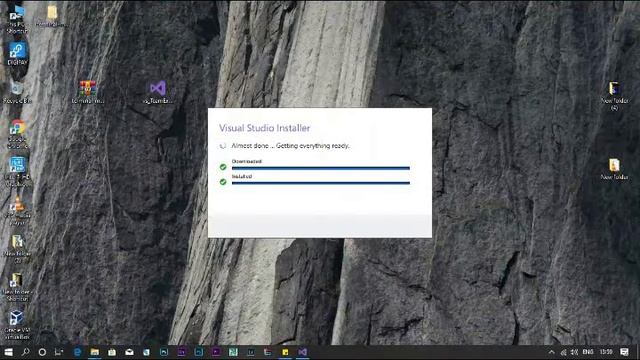Click the taskbar search magnifier icon
Viewport: 640px width, 360px height.
point(25,352)
